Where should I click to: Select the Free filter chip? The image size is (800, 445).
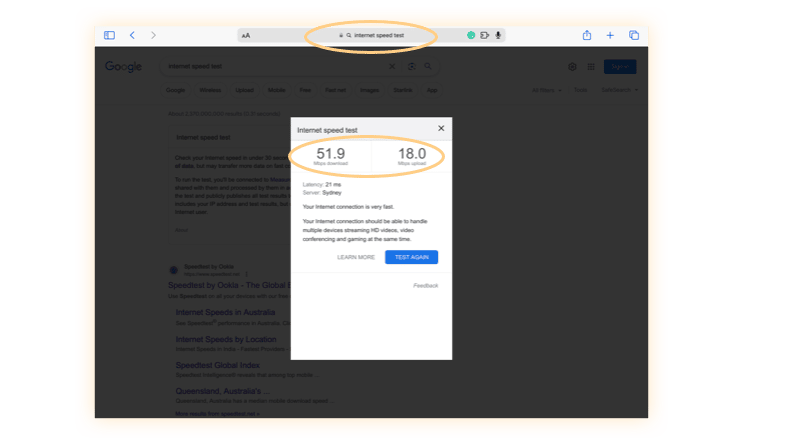[x=305, y=90]
